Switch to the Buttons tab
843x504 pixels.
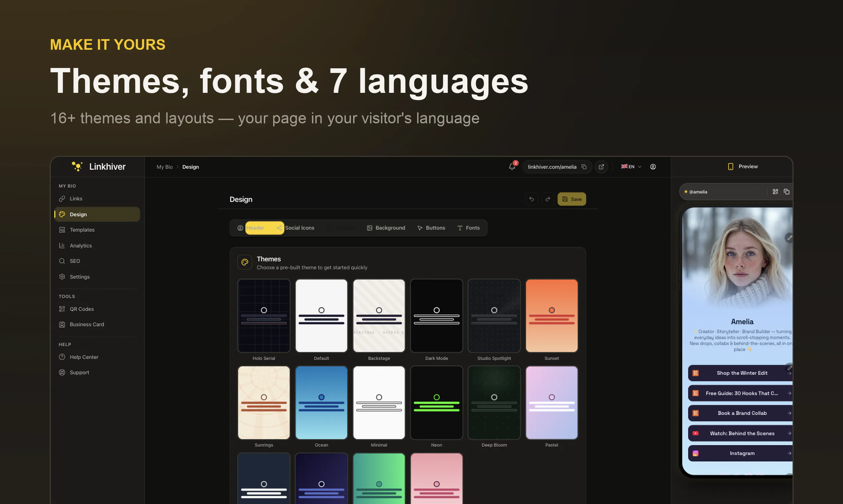click(x=431, y=228)
